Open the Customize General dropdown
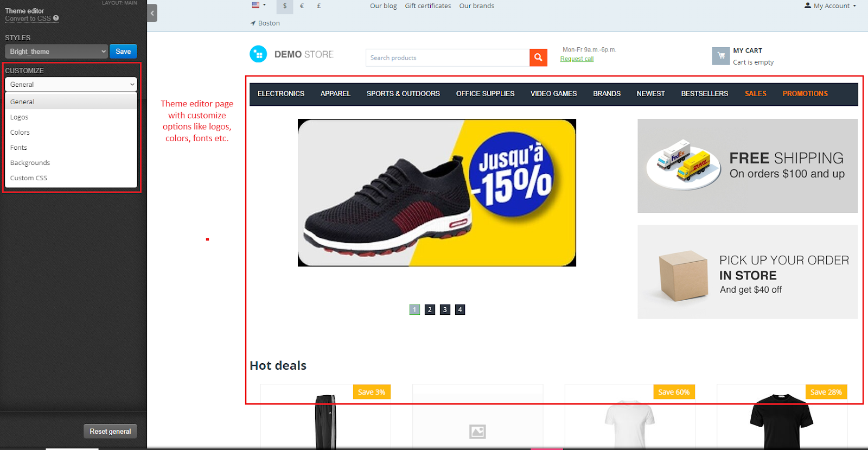The image size is (868, 450). [x=71, y=85]
